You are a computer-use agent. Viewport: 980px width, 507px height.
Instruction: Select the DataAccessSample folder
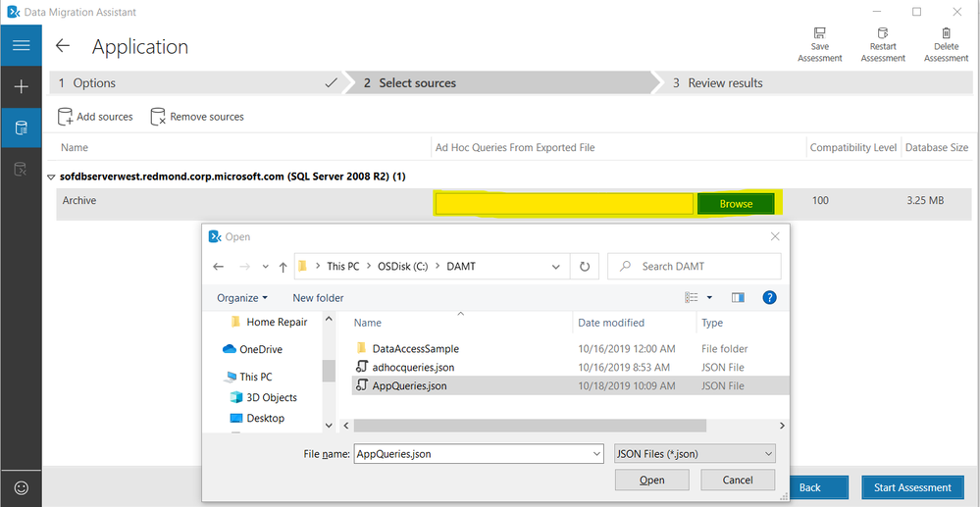coord(415,349)
